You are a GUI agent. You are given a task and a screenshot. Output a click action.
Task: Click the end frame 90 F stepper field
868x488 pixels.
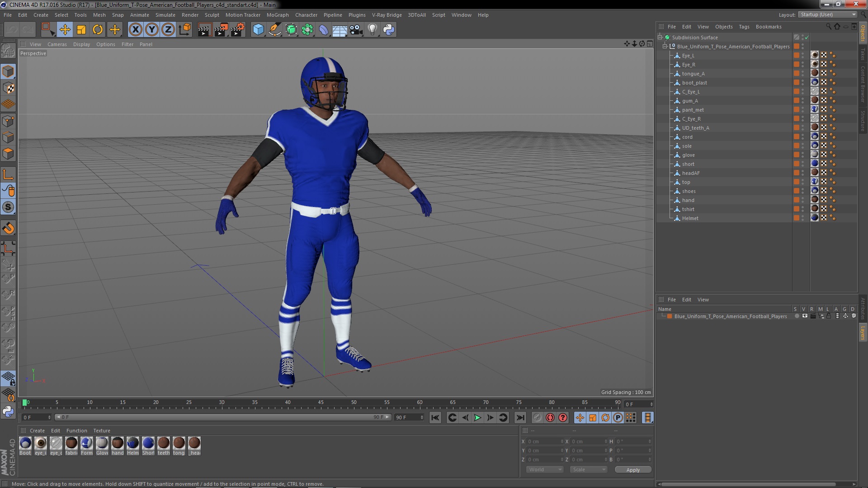[409, 418]
